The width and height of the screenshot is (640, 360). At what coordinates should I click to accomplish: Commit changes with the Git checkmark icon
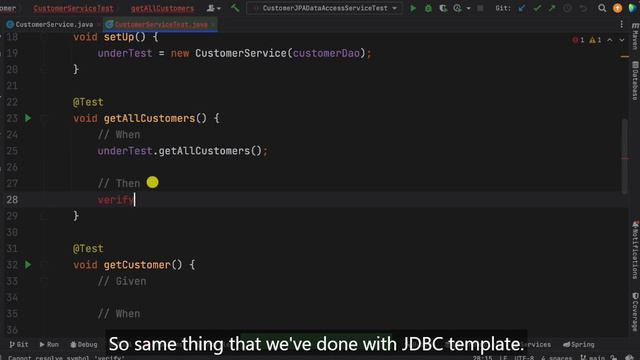pyautogui.click(x=537, y=8)
